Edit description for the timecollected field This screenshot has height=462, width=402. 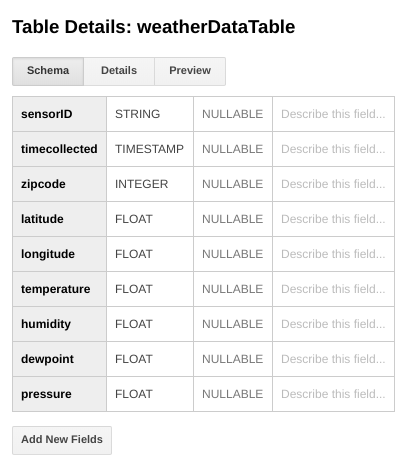(333, 149)
